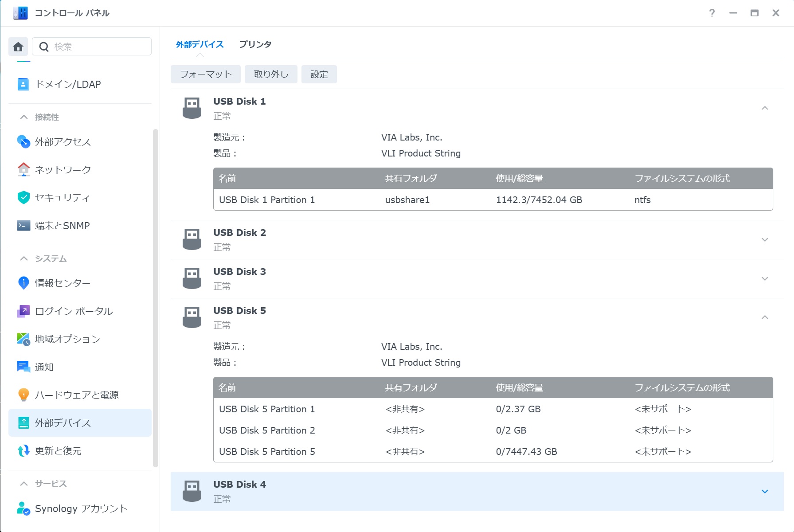Click the USB Disk 1 drive icon
Viewport: 794px width, 532px height.
(192, 108)
